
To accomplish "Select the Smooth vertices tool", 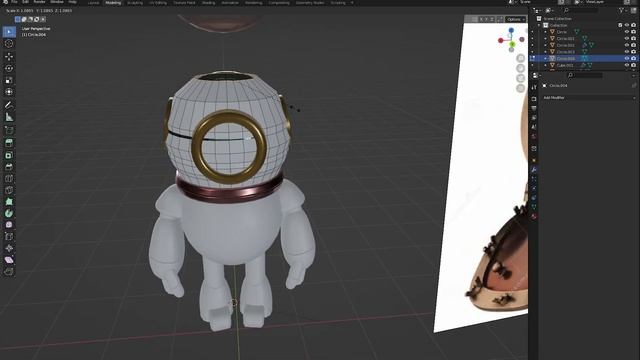I will 9,225.
